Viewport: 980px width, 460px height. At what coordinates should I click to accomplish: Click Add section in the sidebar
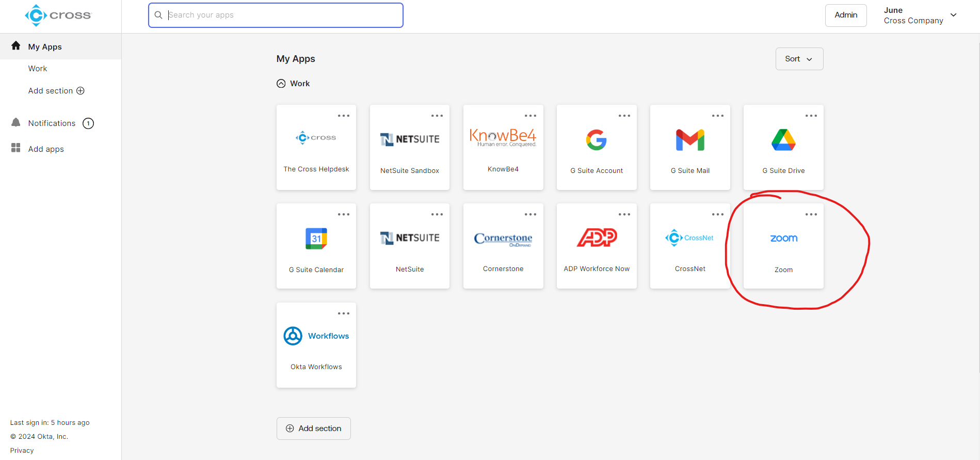56,91
